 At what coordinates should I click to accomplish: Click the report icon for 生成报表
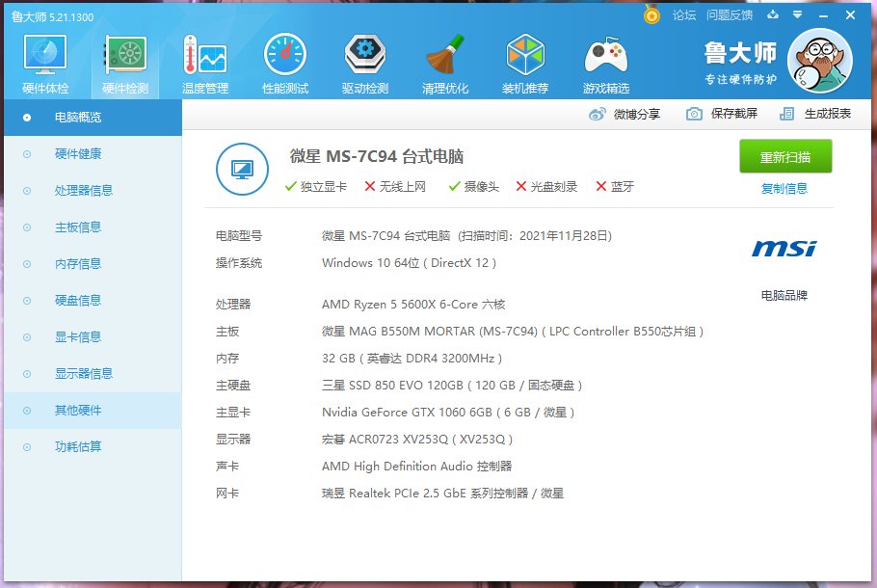pos(787,114)
